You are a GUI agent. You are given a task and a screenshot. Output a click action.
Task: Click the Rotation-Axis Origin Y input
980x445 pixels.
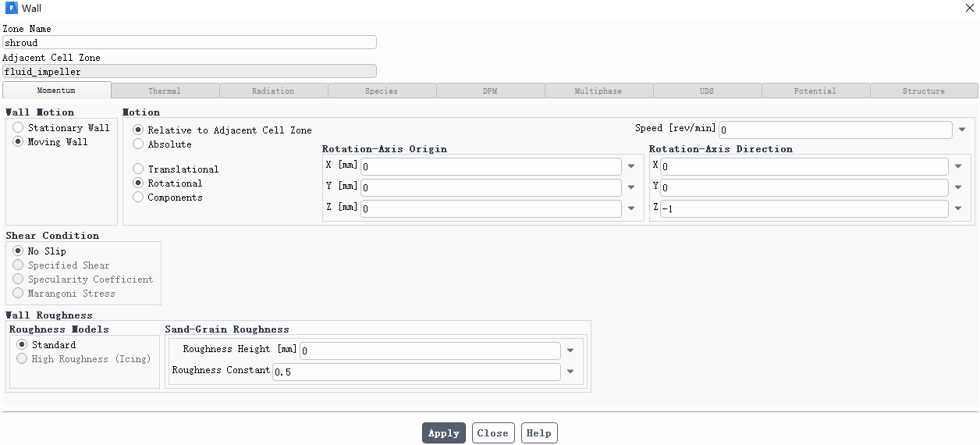491,188
